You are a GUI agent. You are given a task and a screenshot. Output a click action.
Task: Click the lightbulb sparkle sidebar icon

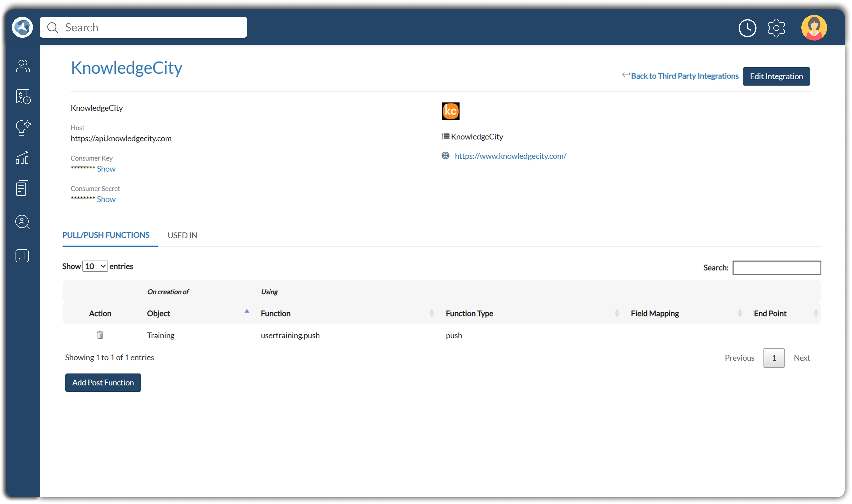pos(22,127)
